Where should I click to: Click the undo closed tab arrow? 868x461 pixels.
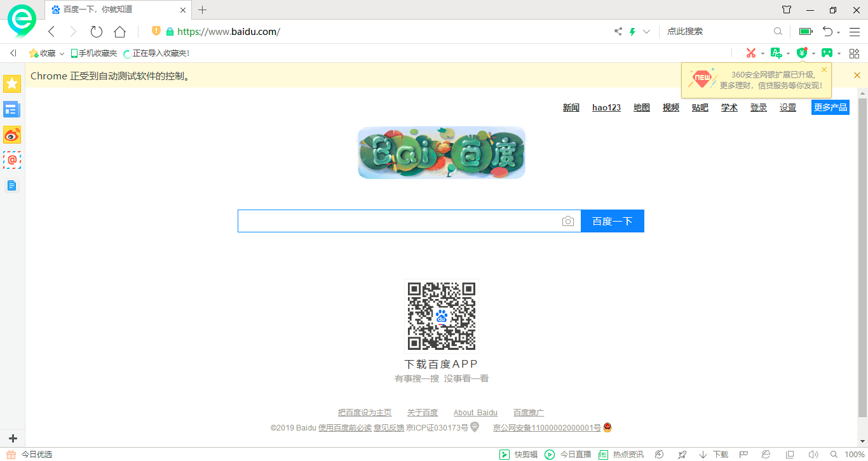[x=827, y=32]
